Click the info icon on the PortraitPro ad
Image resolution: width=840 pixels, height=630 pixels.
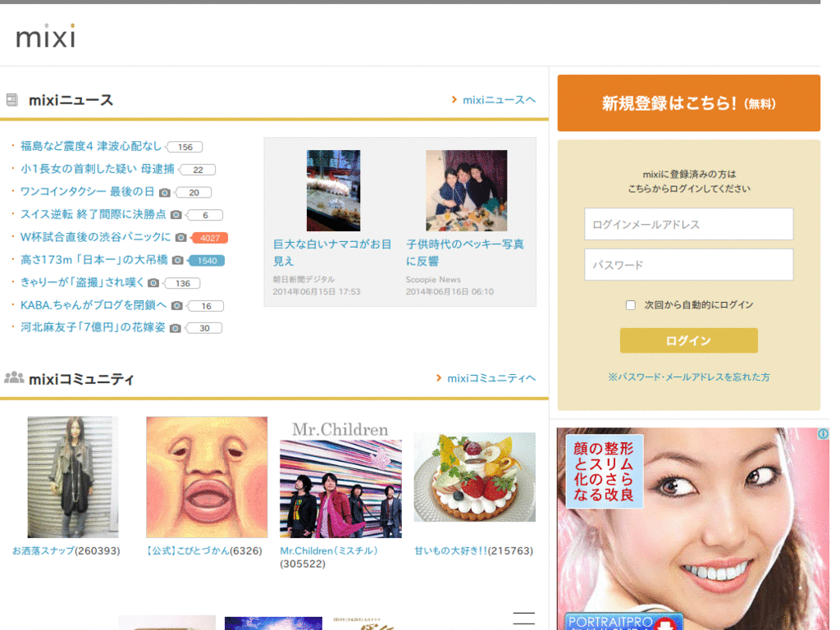[822, 431]
